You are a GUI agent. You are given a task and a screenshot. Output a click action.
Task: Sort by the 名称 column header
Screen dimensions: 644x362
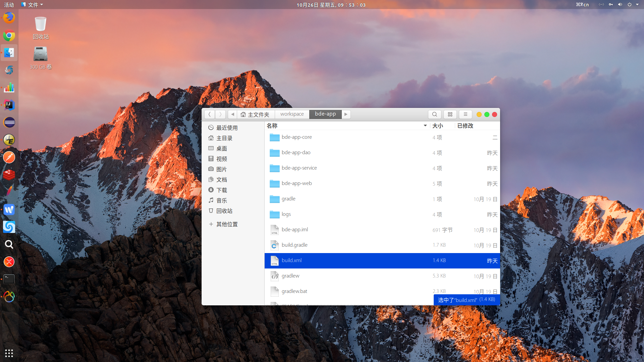point(272,126)
